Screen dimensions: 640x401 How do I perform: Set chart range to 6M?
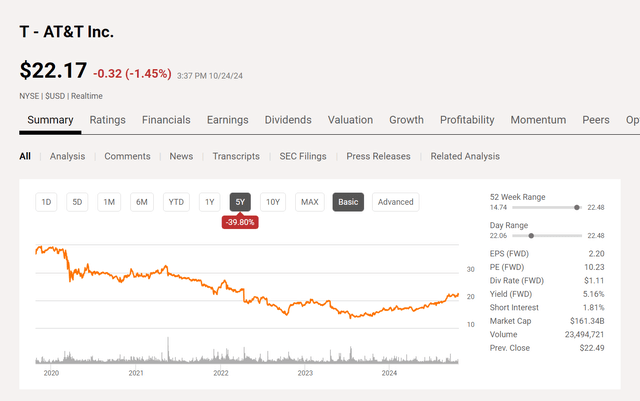coord(142,202)
